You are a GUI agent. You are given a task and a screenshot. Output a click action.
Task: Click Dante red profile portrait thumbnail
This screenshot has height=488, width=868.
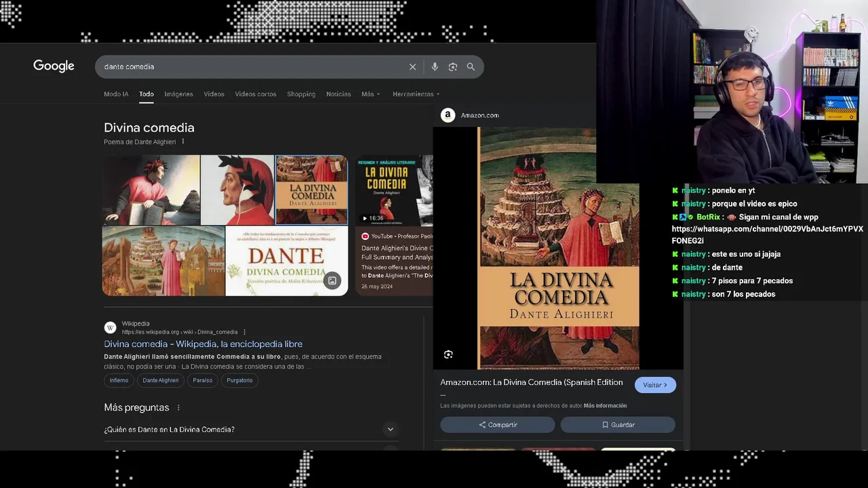[x=237, y=190]
